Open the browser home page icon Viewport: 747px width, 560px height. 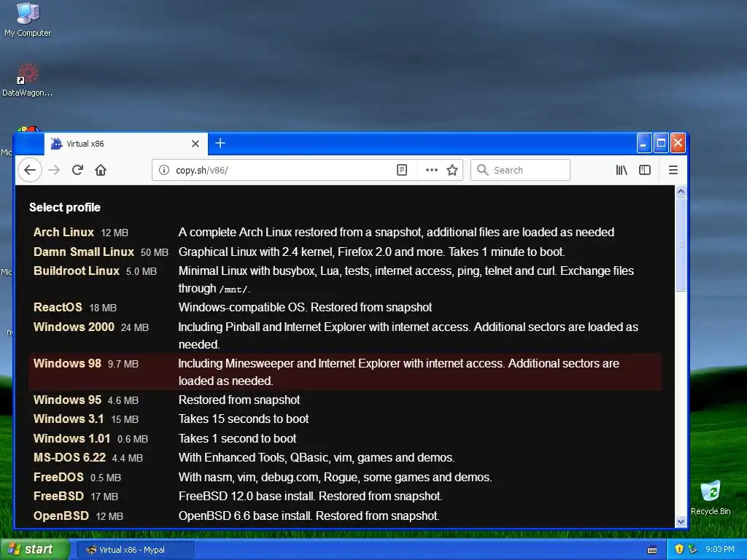point(101,170)
